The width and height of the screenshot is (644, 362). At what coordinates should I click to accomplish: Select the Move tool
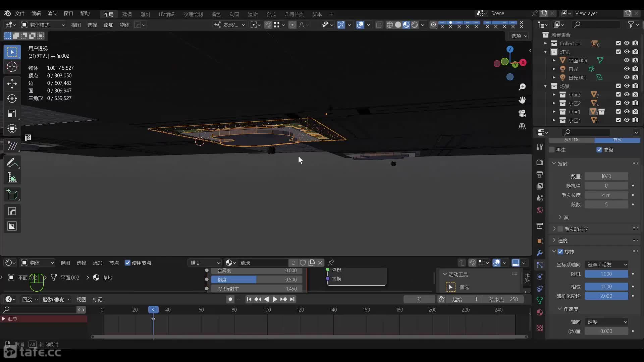point(12,83)
